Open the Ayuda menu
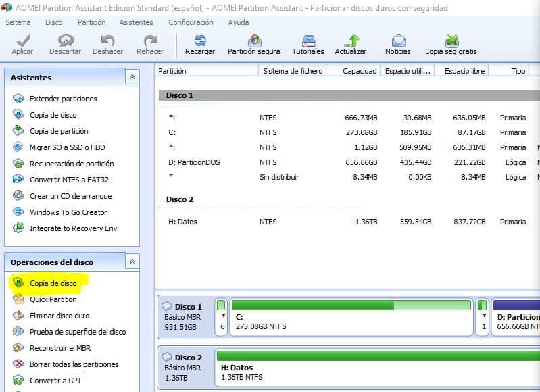Viewport: 540px width, 392px height. coord(239,22)
